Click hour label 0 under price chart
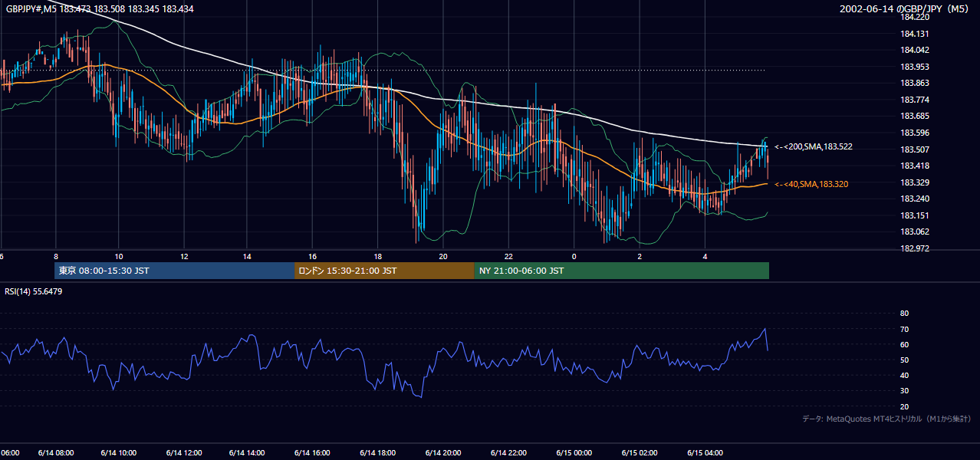Image resolution: width=980 pixels, height=460 pixels. pyautogui.click(x=574, y=256)
